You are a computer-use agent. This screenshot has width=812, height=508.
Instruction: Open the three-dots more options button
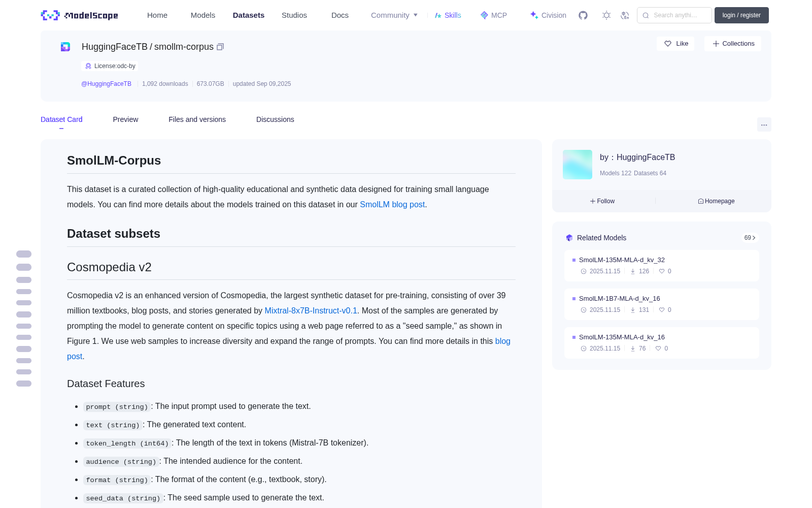point(764,125)
